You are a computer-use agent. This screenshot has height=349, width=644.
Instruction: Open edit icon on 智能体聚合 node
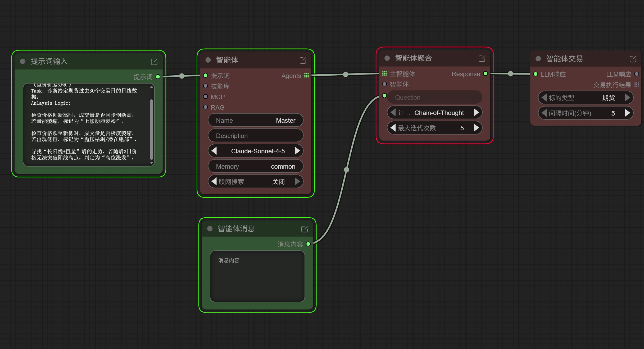click(482, 59)
